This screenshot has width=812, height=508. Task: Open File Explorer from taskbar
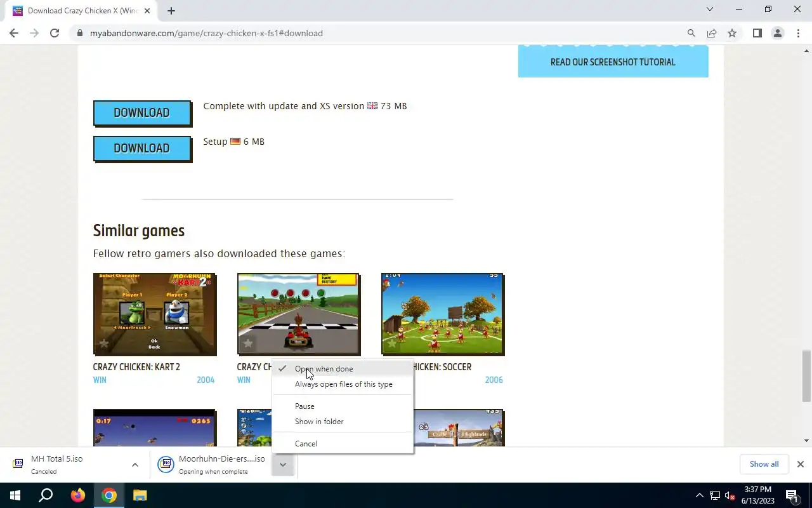click(x=140, y=495)
